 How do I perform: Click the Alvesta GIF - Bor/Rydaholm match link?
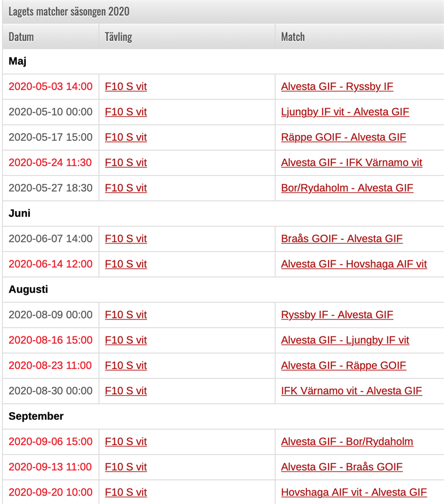(x=347, y=442)
